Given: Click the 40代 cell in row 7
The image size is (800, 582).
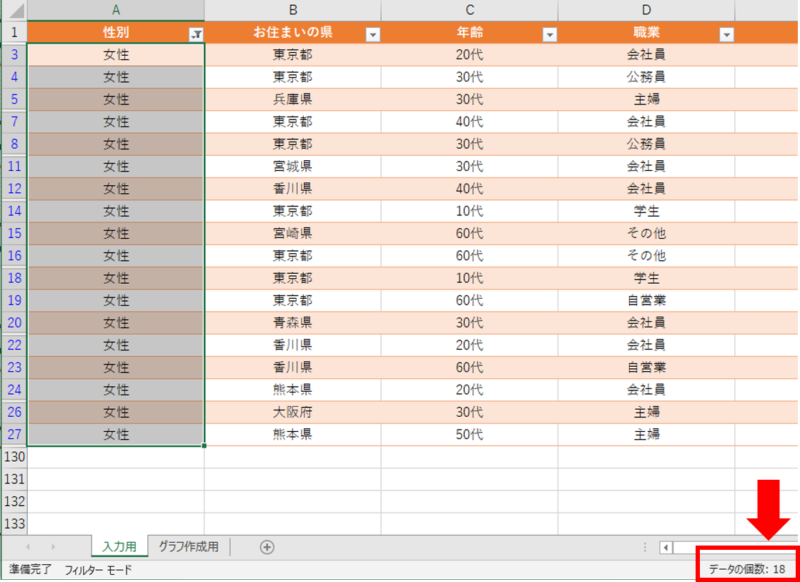Looking at the screenshot, I should click(469, 122).
